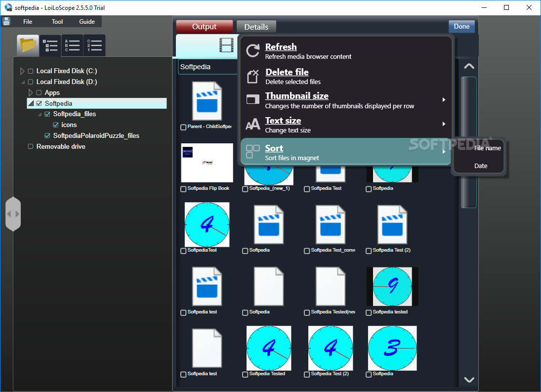
Task: Check the SoftpediaTest file checkbox
Action: point(184,251)
